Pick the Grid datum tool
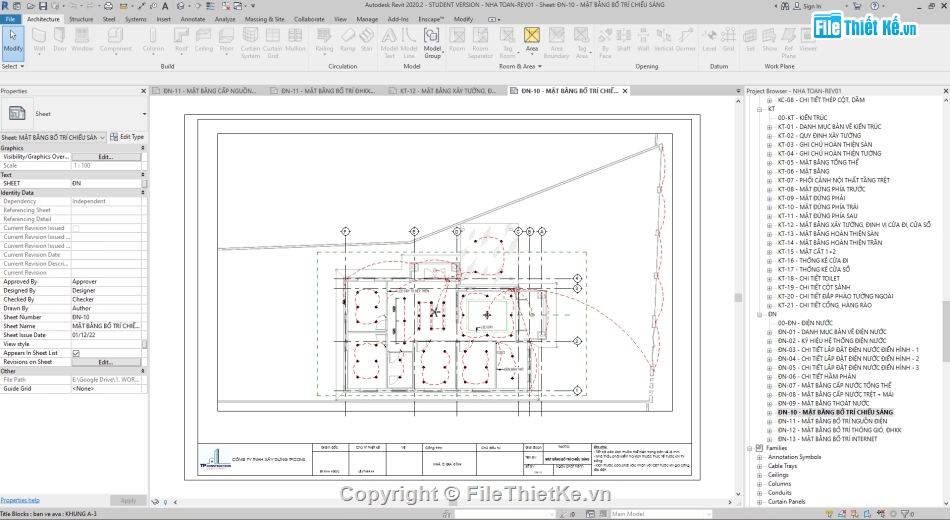 728,40
